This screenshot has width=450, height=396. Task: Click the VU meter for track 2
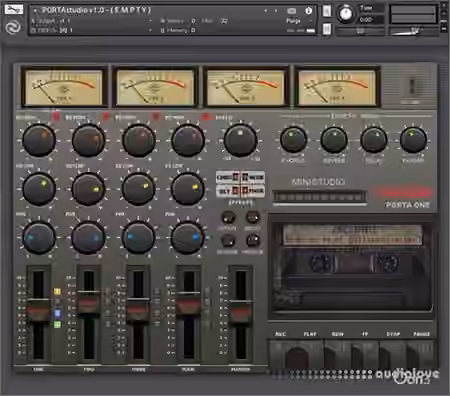(x=155, y=87)
